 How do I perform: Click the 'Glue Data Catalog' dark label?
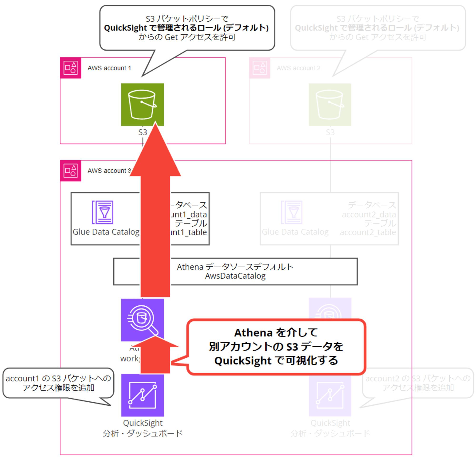pos(106,232)
